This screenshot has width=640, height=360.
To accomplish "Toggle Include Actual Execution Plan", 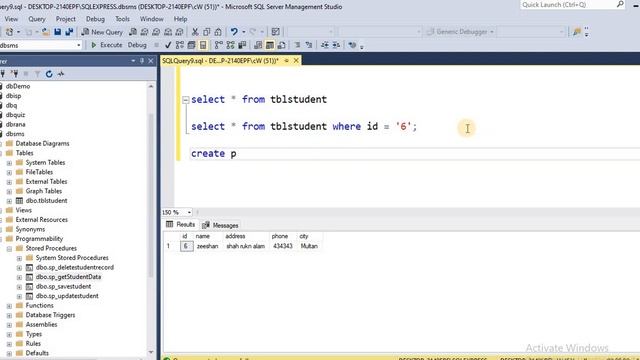I will click(x=219, y=45).
